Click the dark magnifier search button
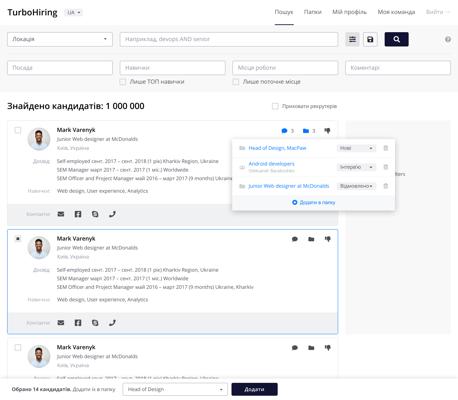458x400 pixels. pyautogui.click(x=396, y=39)
